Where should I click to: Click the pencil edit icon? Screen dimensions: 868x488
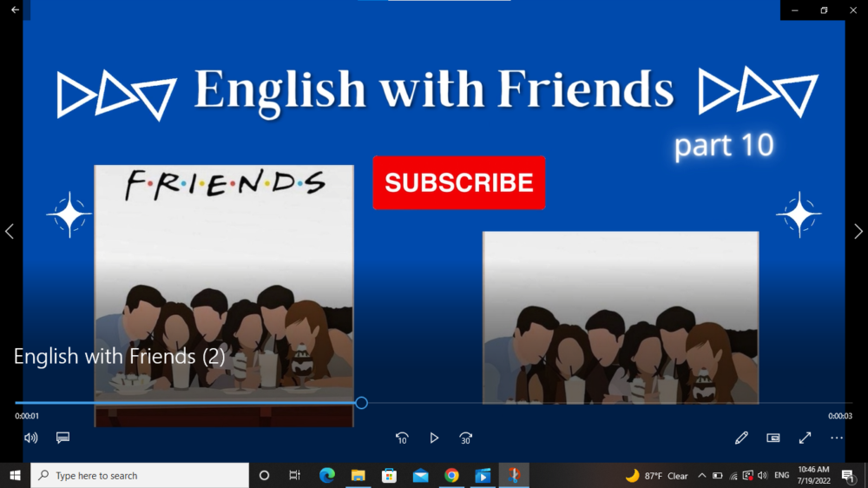pyautogui.click(x=741, y=439)
